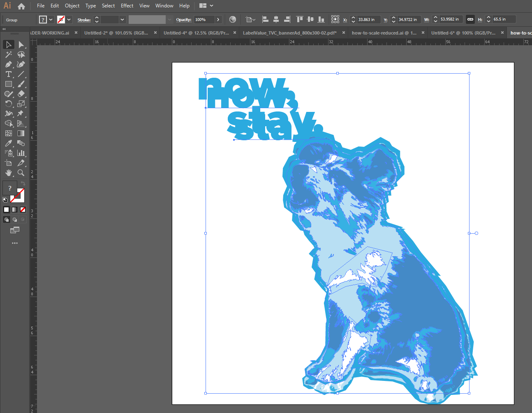Set the fill mode to None
The height and width of the screenshot is (413, 532).
[23, 209]
